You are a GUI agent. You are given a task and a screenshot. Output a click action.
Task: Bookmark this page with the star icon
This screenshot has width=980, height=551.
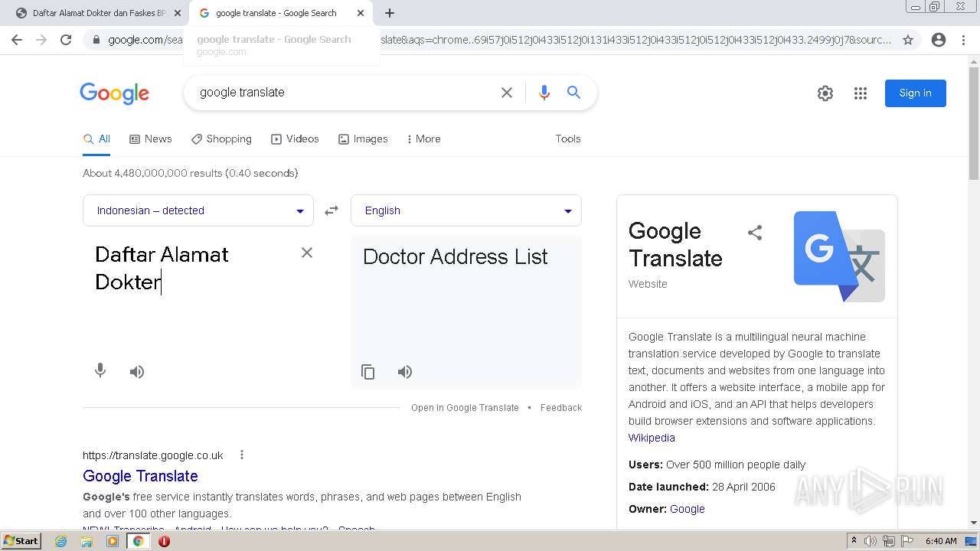pos(908,40)
